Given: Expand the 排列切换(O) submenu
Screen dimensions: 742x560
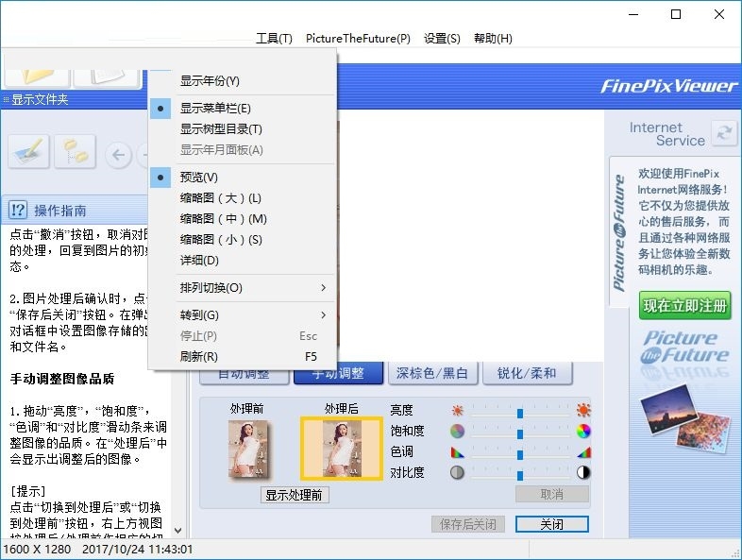Looking at the screenshot, I should 242,288.
